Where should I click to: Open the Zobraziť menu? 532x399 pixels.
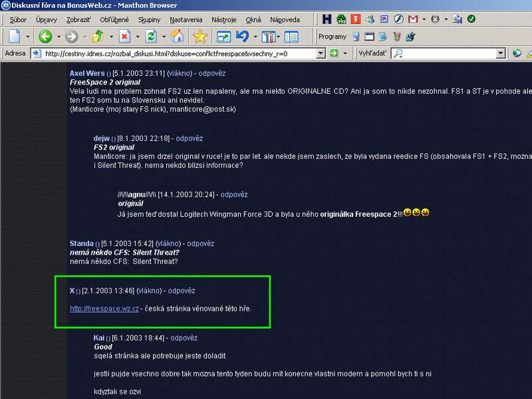(x=78, y=20)
